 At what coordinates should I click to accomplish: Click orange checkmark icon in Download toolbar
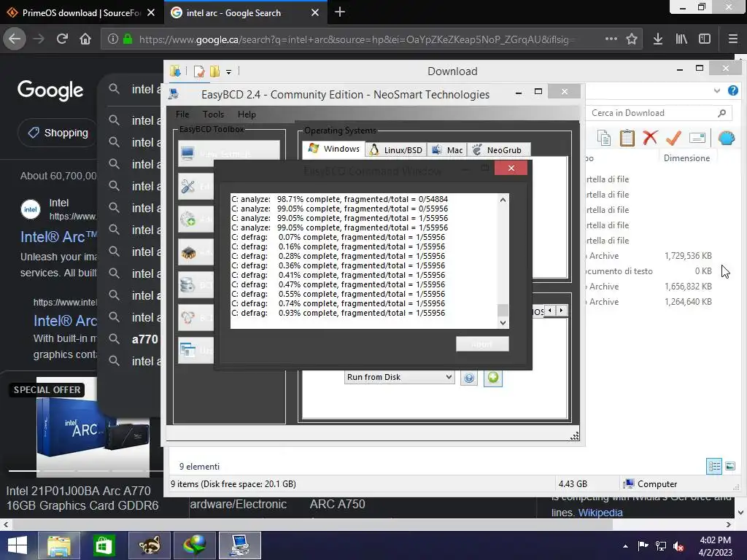pyautogui.click(x=673, y=138)
